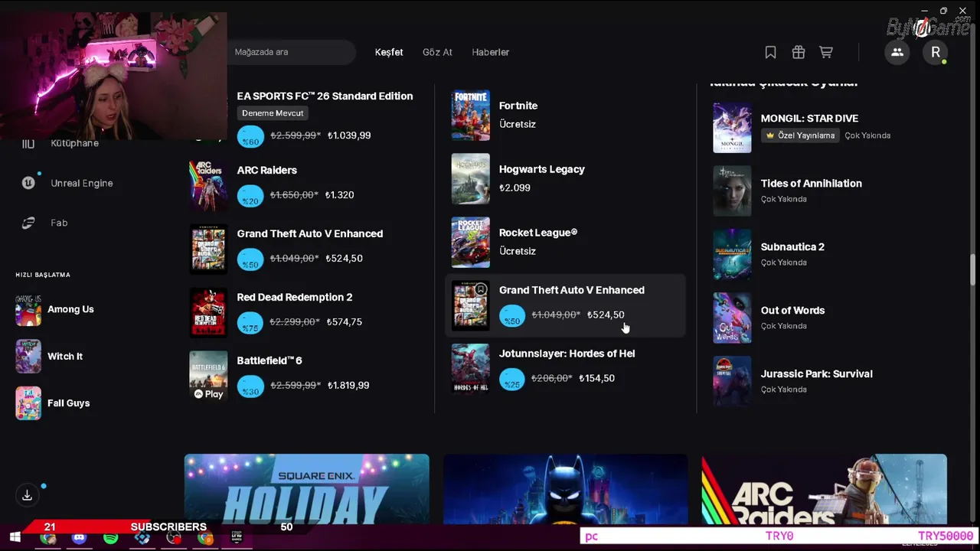Click the %30 discount badge for Battlefield 6

pyautogui.click(x=250, y=387)
